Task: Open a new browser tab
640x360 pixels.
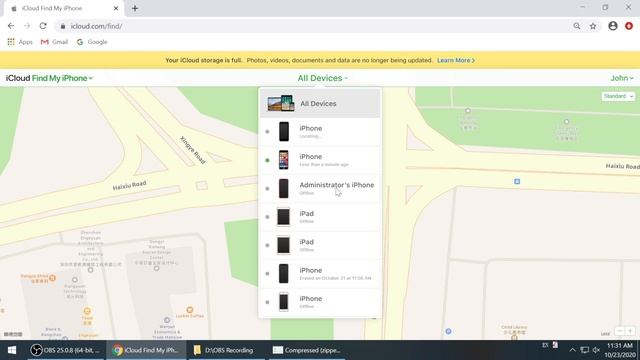Action: coord(135,8)
